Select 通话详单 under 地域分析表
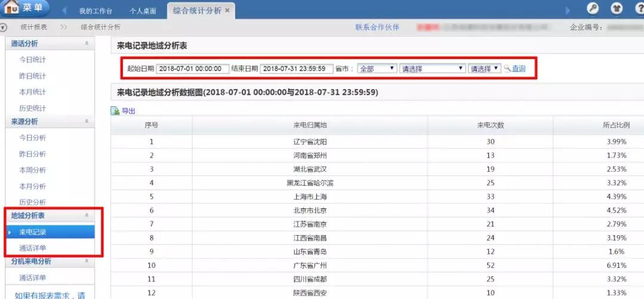 click(x=32, y=248)
